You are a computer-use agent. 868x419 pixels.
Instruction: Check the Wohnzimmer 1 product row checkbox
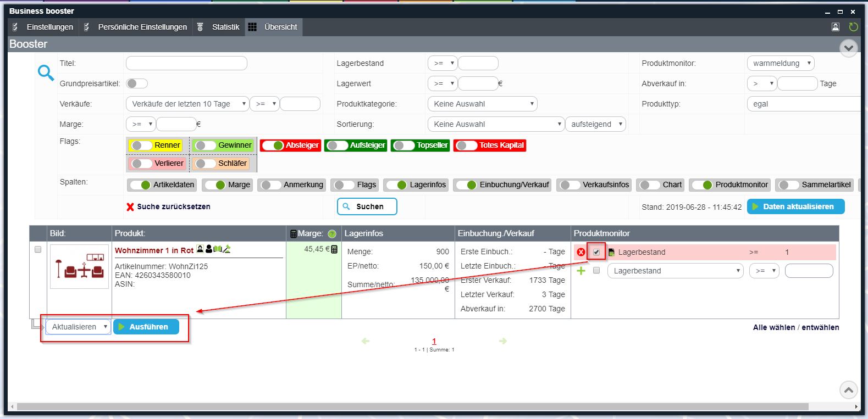pyautogui.click(x=38, y=249)
